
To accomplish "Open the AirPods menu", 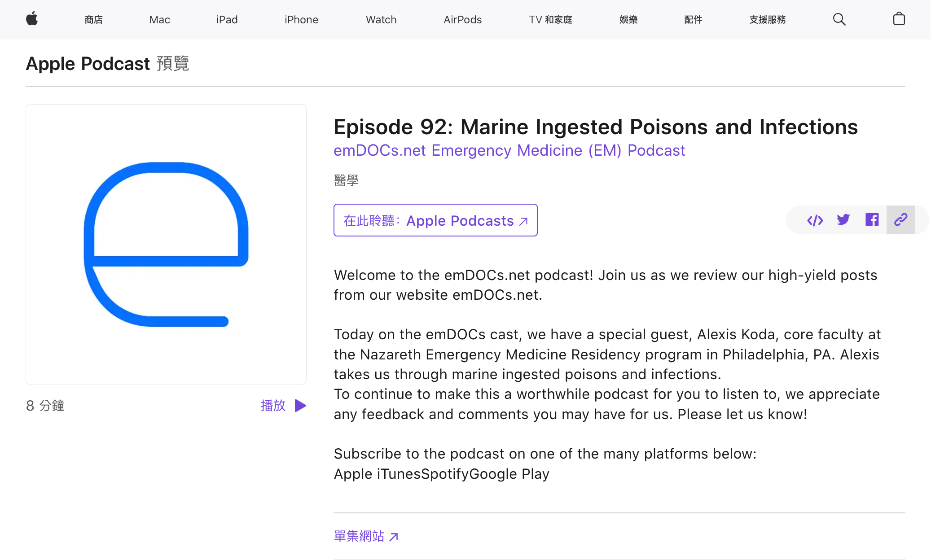I will tap(462, 20).
